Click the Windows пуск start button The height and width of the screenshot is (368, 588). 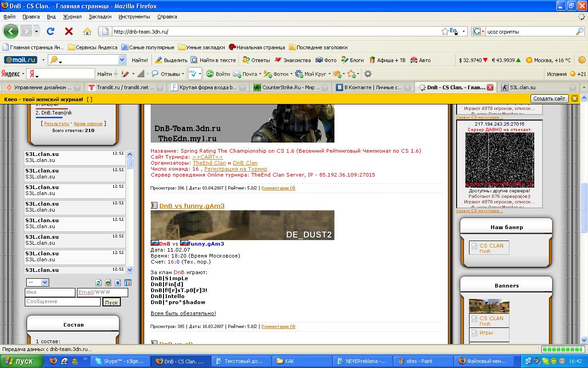point(21,361)
